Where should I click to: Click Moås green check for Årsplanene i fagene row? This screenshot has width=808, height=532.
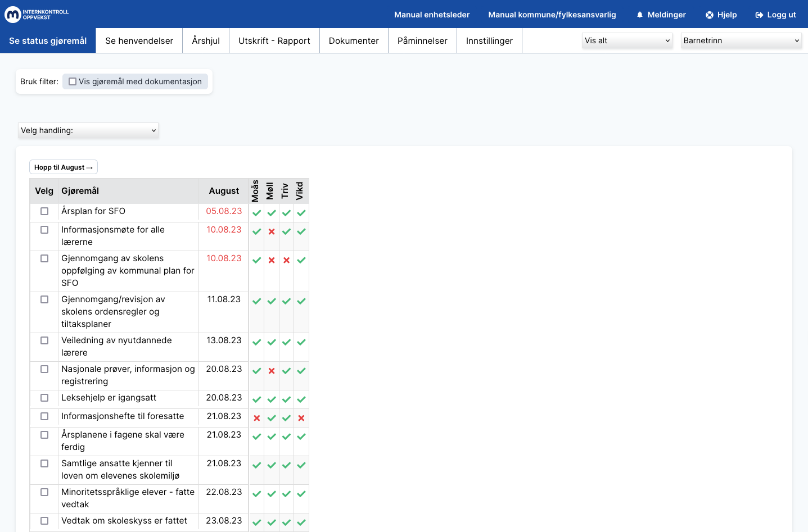tap(257, 436)
